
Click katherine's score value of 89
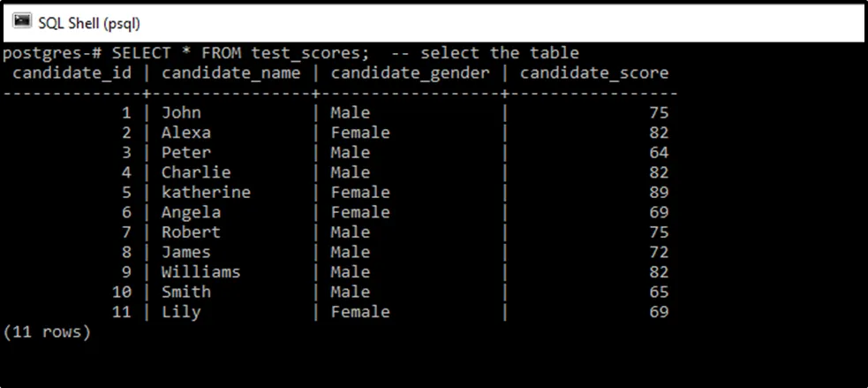658,193
